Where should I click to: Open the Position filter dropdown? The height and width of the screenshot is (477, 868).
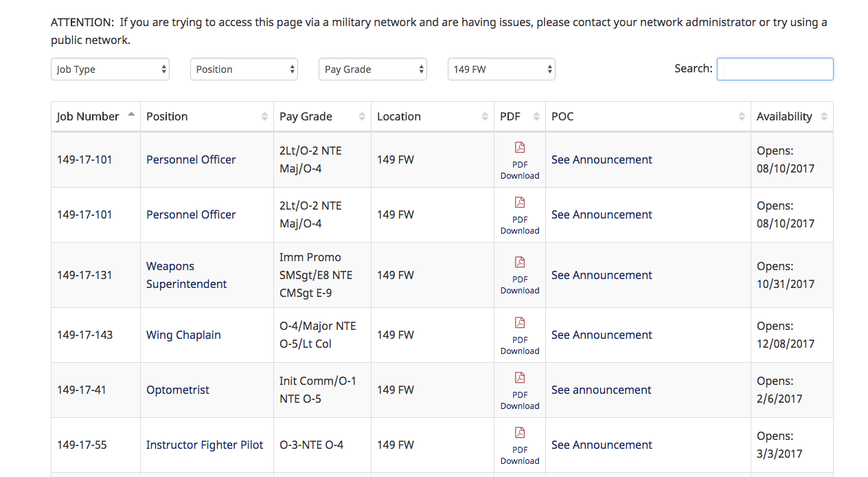pyautogui.click(x=244, y=69)
